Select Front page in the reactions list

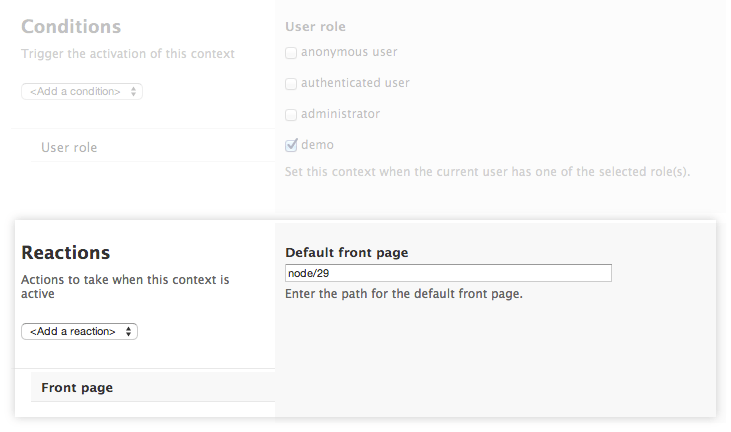coord(77,387)
